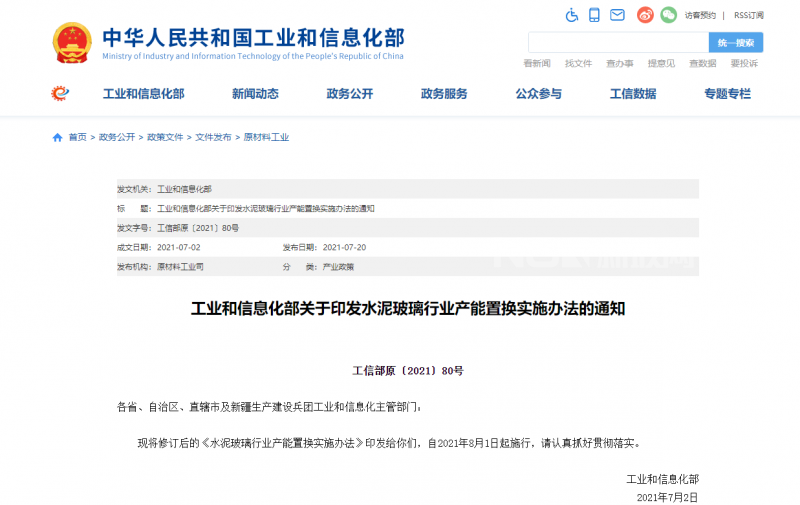The image size is (800, 505).
Task: Click the accessibility wheelchair icon
Action: (x=571, y=15)
